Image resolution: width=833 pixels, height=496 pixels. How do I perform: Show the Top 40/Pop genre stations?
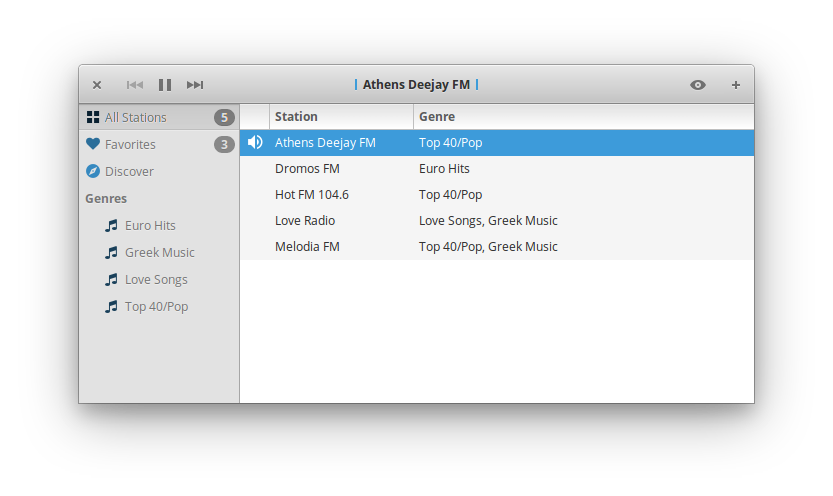tap(156, 307)
